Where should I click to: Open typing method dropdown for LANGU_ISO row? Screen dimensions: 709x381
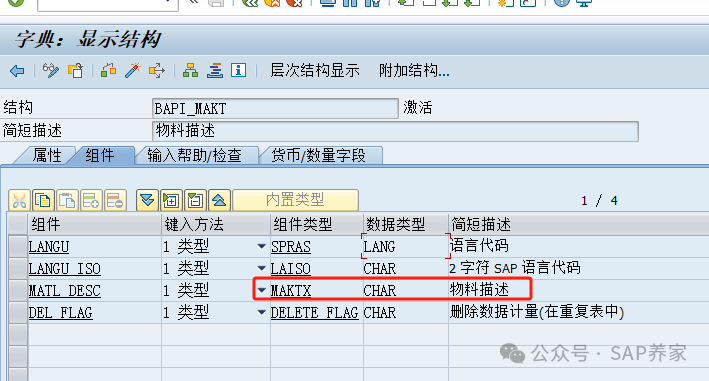coord(261,268)
